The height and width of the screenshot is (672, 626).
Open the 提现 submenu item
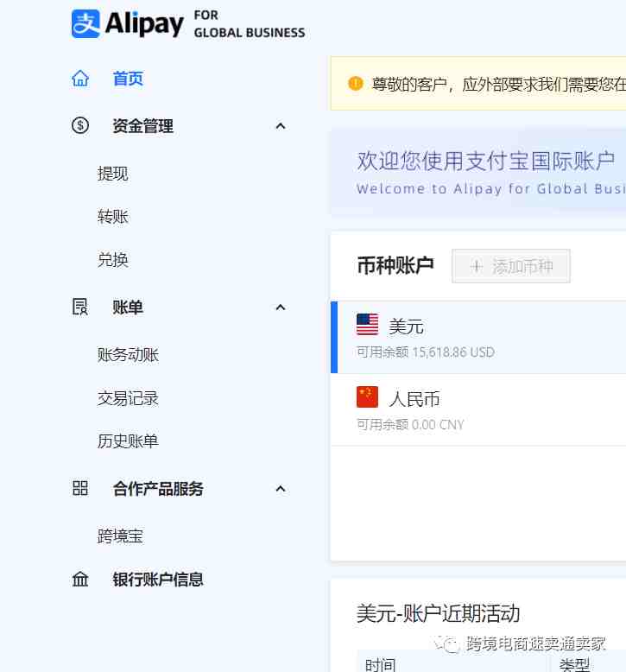click(113, 174)
